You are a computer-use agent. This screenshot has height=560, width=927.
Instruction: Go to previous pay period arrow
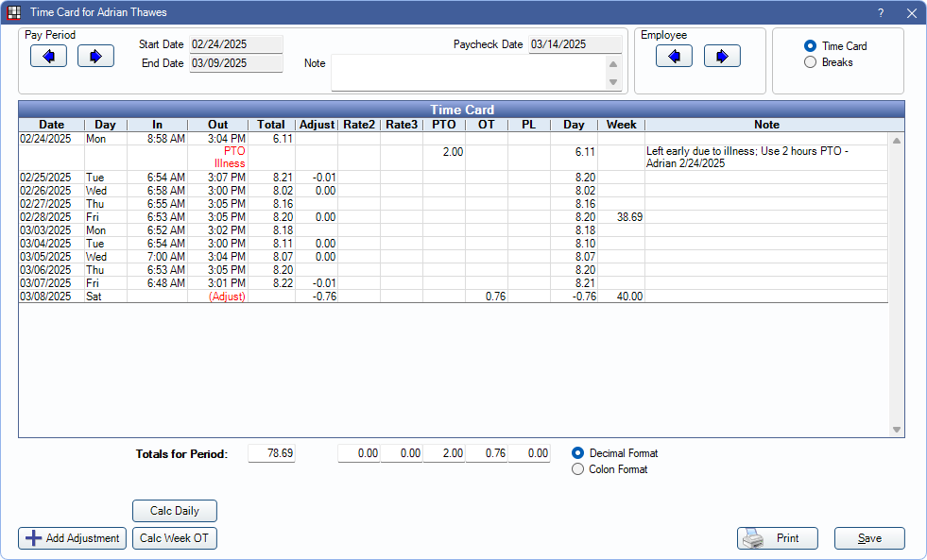click(x=48, y=56)
